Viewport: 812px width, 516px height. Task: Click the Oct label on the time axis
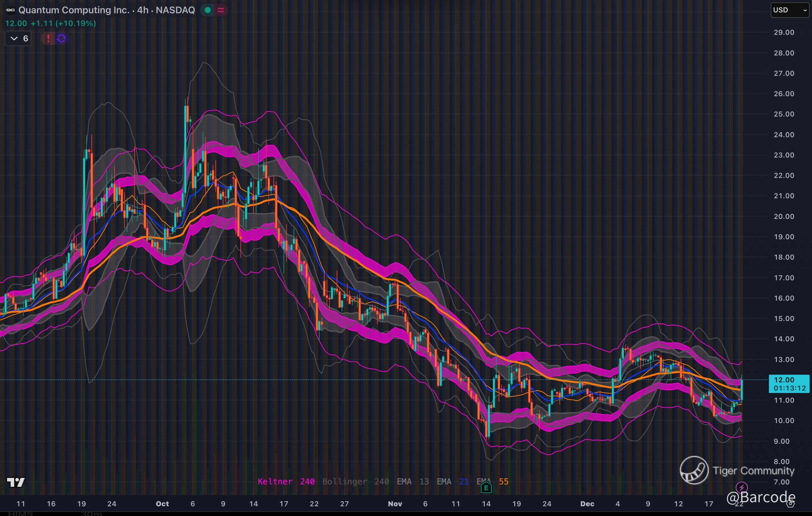(x=162, y=504)
